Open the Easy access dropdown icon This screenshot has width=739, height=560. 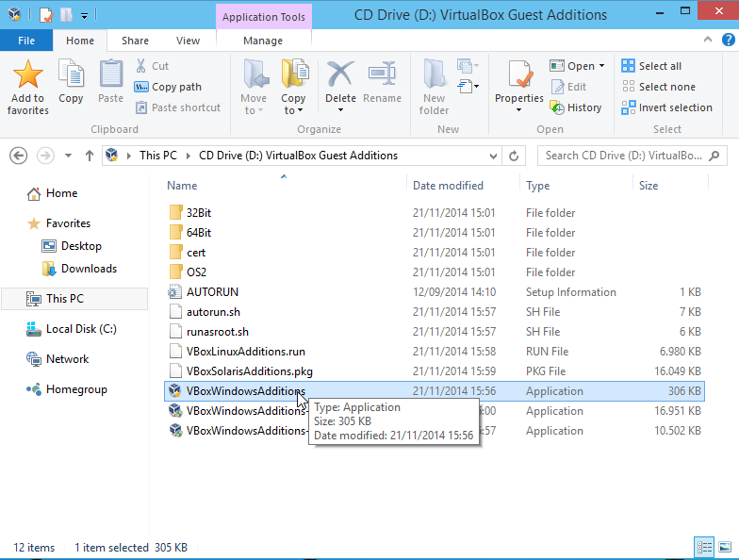click(468, 87)
